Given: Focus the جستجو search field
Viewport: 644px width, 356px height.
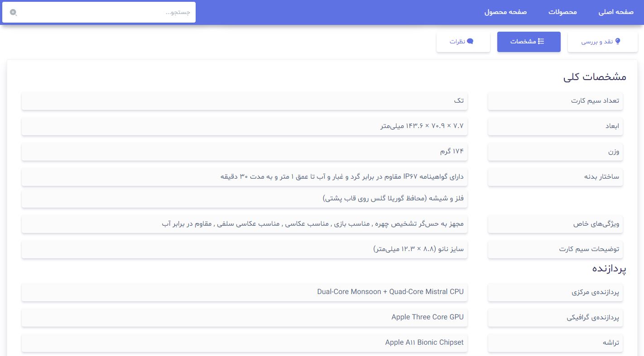Looking at the screenshot, I should pyautogui.click(x=99, y=12).
